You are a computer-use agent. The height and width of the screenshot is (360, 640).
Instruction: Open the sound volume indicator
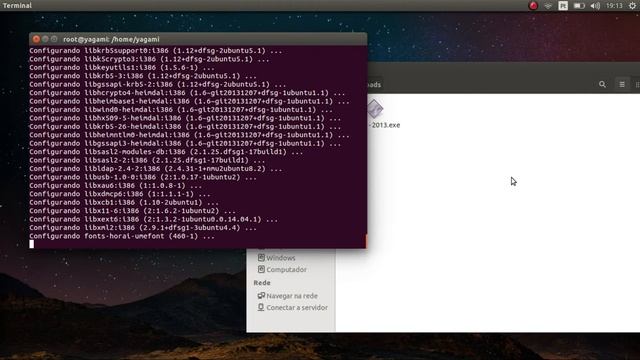pos(595,6)
